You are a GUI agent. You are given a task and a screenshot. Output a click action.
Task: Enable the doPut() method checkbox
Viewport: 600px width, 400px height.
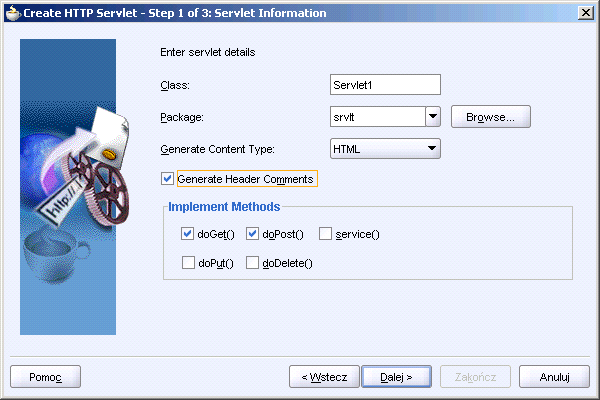pyautogui.click(x=188, y=263)
